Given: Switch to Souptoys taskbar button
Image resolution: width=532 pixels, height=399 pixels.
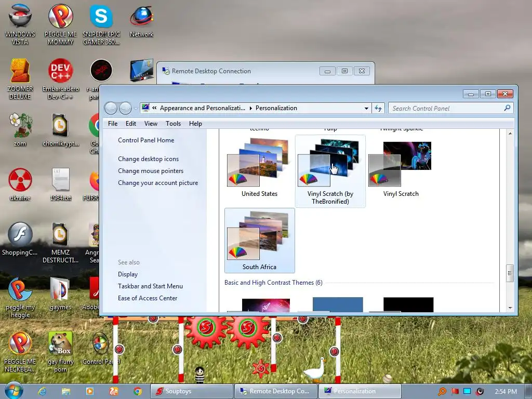Looking at the screenshot, I should (191, 391).
